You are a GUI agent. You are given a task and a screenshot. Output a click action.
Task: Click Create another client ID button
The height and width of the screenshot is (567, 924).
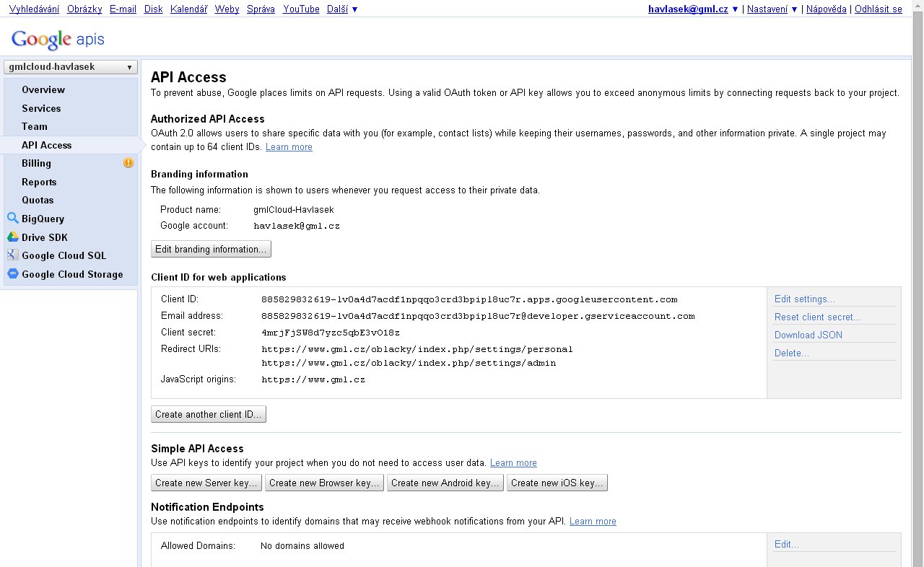coord(209,415)
